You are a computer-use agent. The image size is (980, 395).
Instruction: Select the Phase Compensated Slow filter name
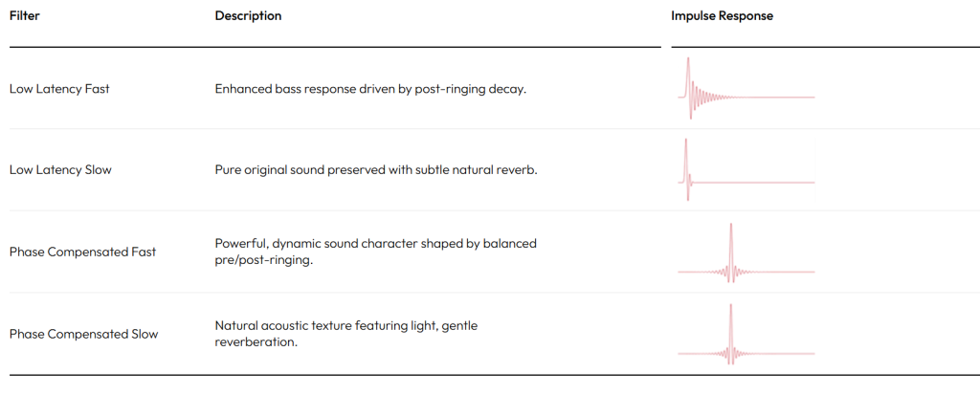coord(84,334)
